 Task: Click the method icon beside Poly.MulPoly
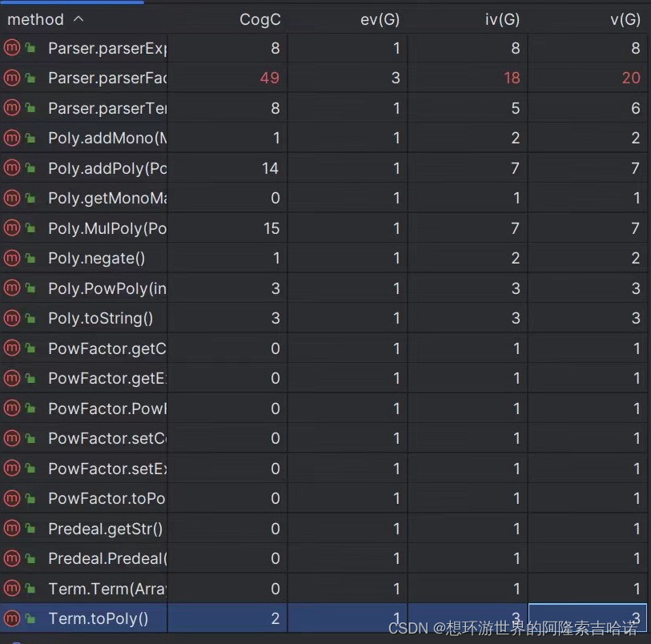12,228
